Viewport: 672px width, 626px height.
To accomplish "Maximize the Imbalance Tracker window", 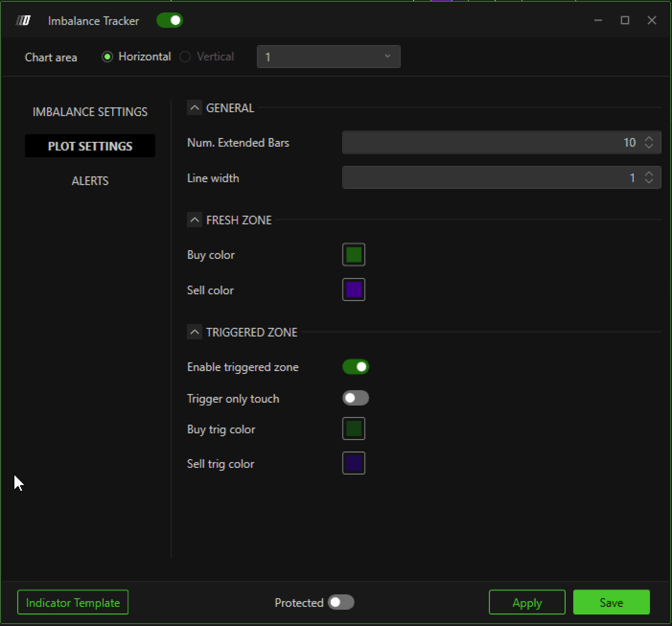I will (x=625, y=21).
